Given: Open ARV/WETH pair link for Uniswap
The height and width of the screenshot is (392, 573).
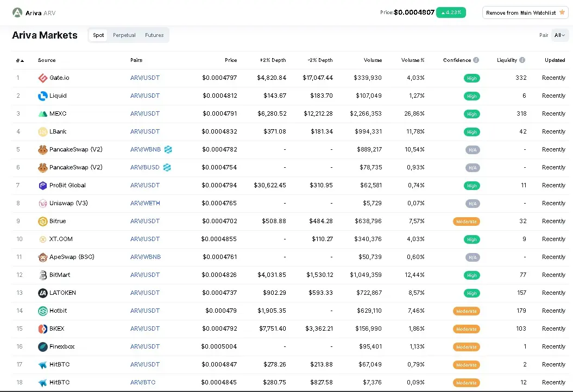Looking at the screenshot, I should (x=145, y=203).
